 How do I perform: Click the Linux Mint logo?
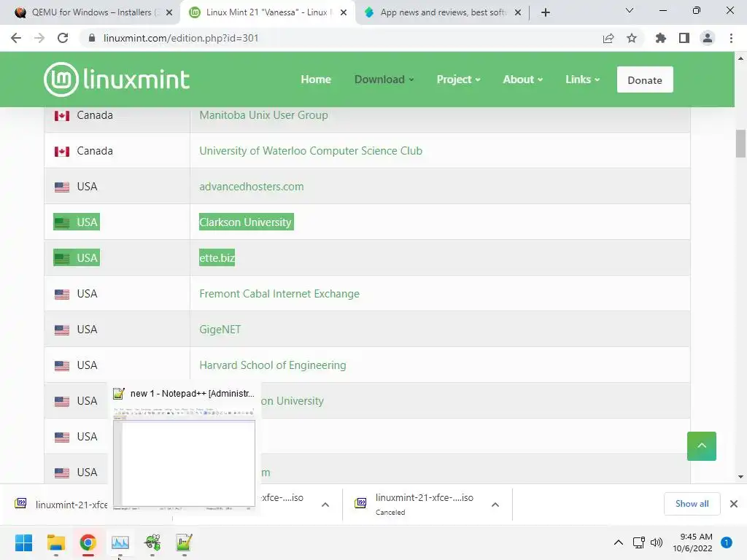pyautogui.click(x=117, y=79)
